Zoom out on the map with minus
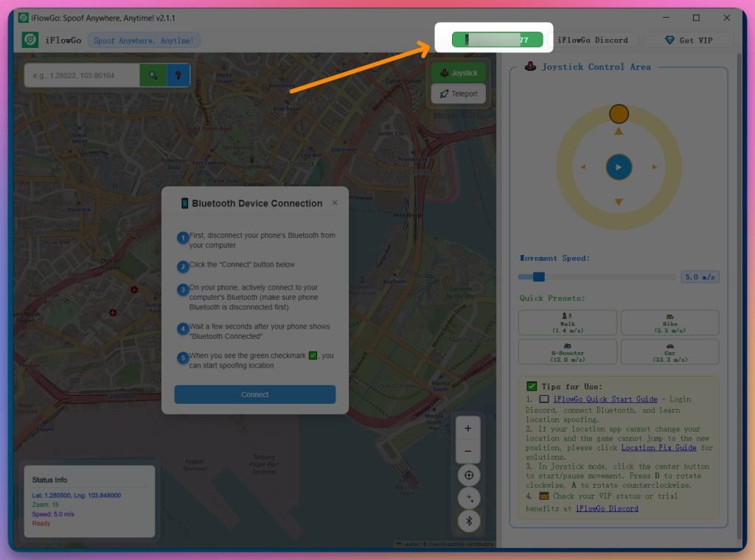Image resolution: width=755 pixels, height=560 pixels. 468,451
